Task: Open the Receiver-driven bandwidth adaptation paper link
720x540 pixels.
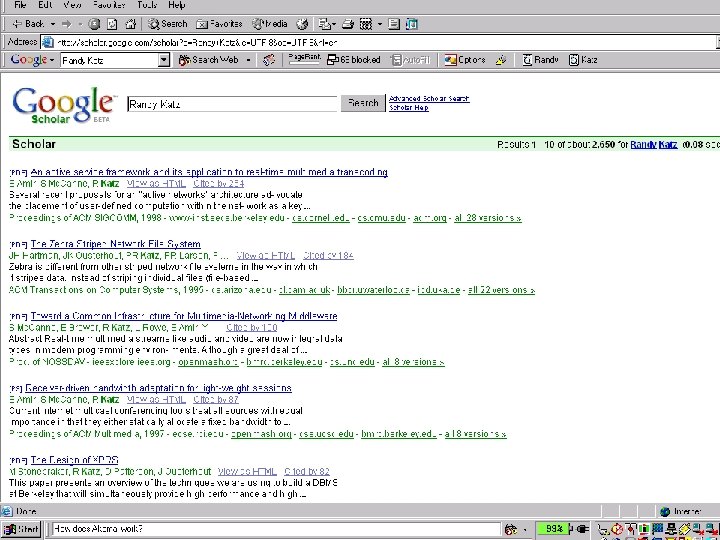Action: click(158, 388)
